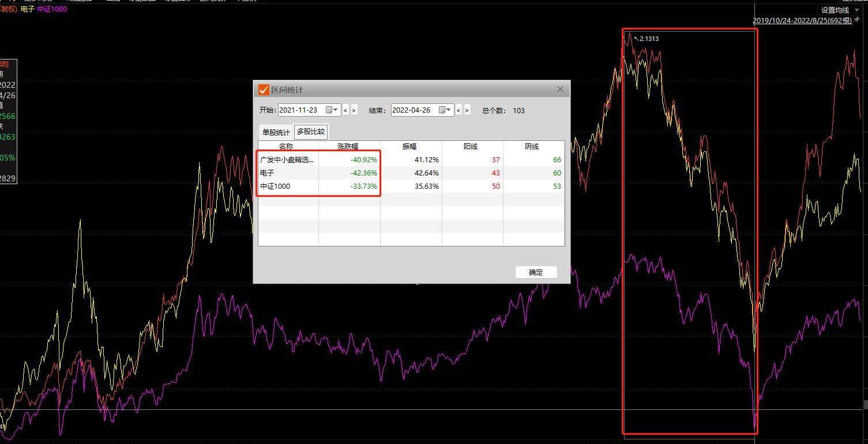868x444 pixels.
Task: Click the -42.36% 涨跌幅 value
Action: pos(363,173)
